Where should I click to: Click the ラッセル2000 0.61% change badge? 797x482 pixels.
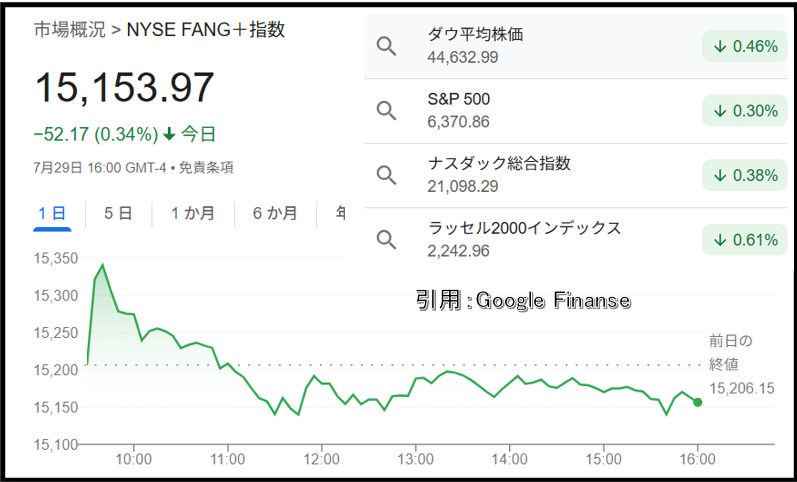click(745, 239)
